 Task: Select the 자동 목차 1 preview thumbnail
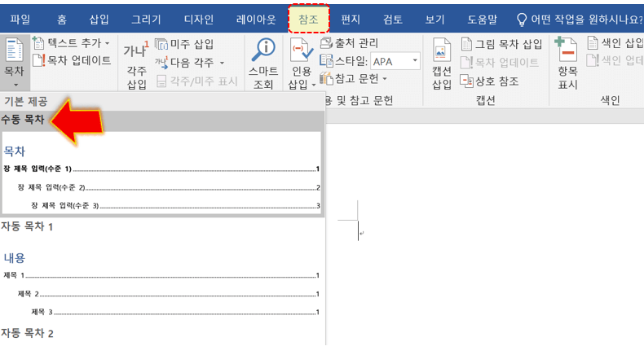(x=161, y=283)
